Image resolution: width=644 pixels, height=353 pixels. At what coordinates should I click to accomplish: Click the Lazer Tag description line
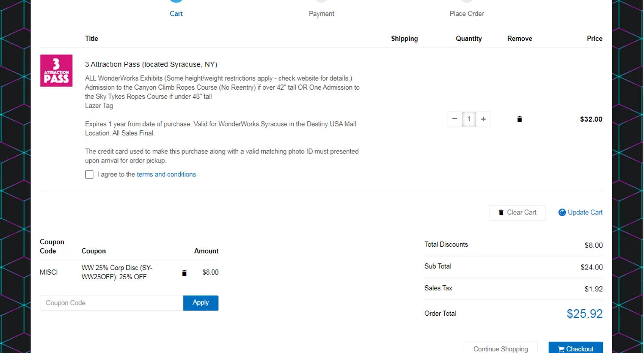pos(99,106)
